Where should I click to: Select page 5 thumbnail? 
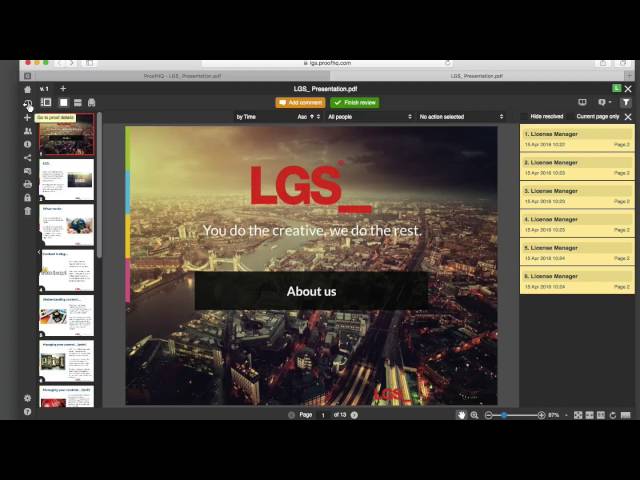click(67, 316)
